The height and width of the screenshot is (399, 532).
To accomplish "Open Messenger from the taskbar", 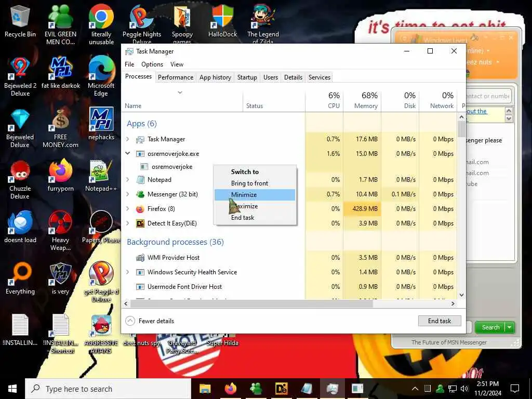I will tap(256, 389).
